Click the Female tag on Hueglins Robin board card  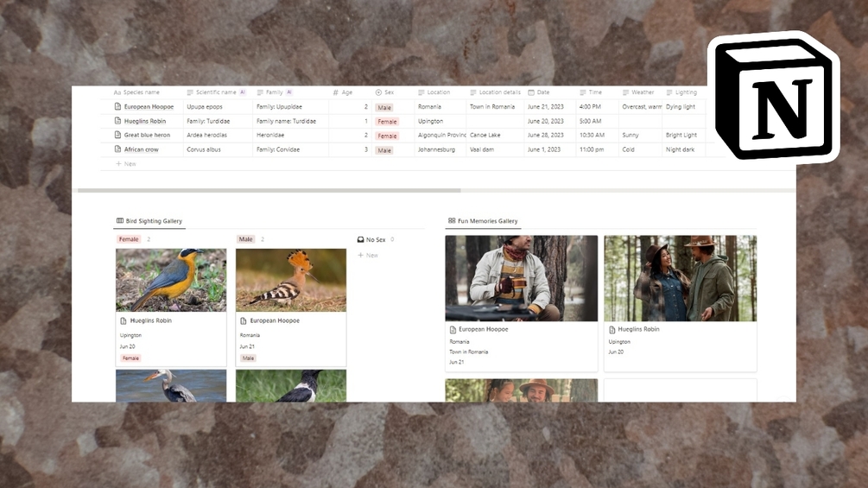130,358
